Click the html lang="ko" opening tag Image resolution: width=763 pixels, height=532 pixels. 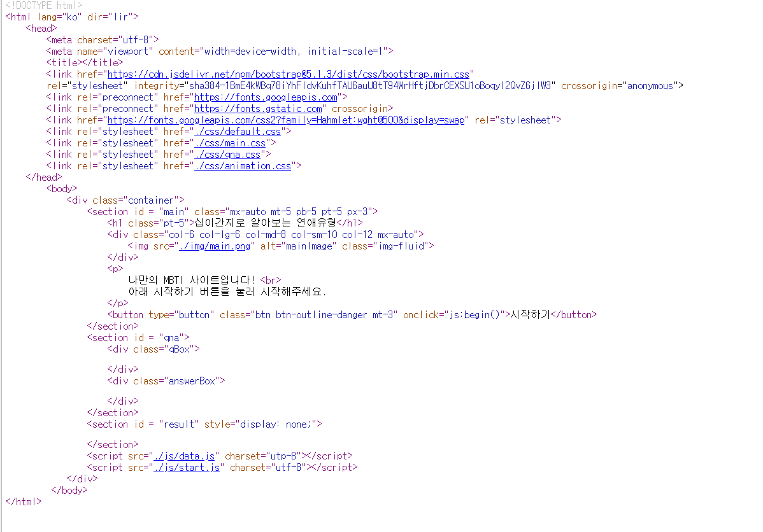click(x=72, y=17)
